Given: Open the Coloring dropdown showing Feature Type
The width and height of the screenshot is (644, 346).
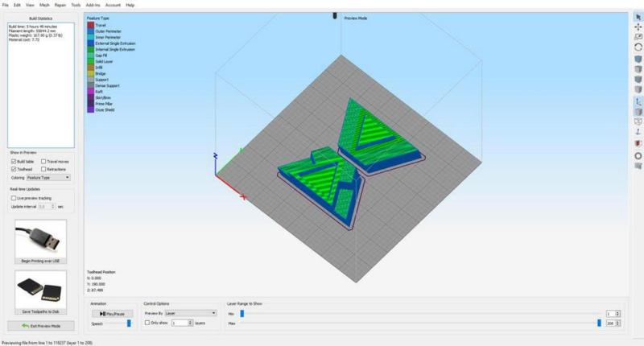Looking at the screenshot, I should click(47, 177).
